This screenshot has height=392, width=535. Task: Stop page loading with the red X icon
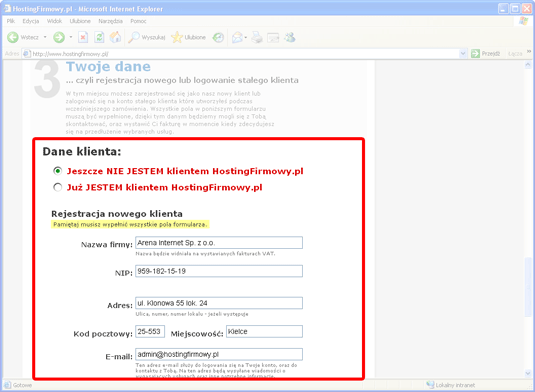tap(83, 37)
